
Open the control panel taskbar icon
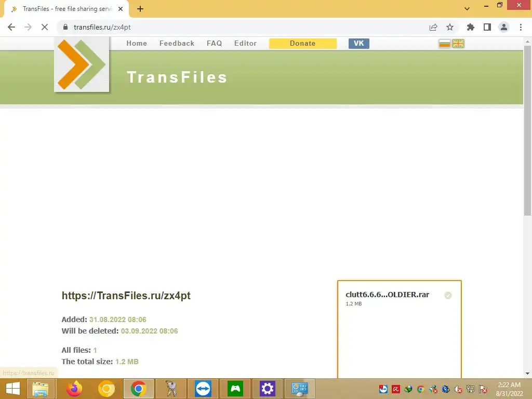pos(300,389)
